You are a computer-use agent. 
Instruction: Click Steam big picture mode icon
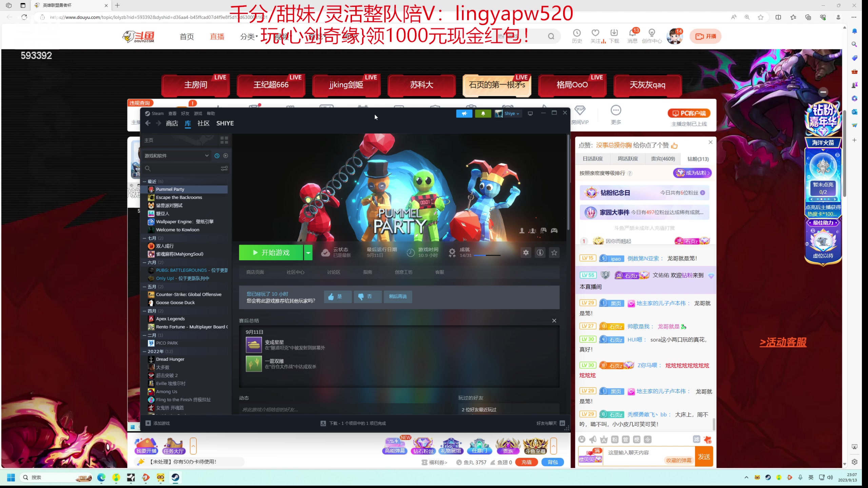tap(530, 114)
